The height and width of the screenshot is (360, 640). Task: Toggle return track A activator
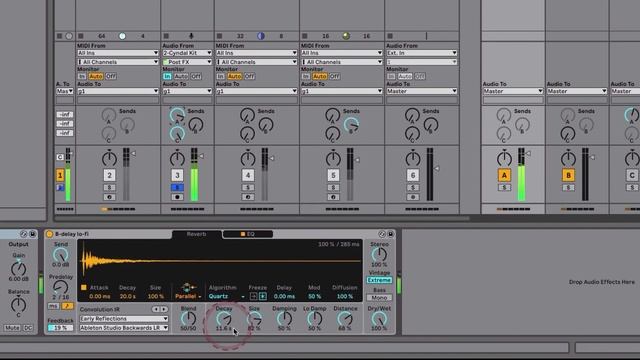[504, 175]
